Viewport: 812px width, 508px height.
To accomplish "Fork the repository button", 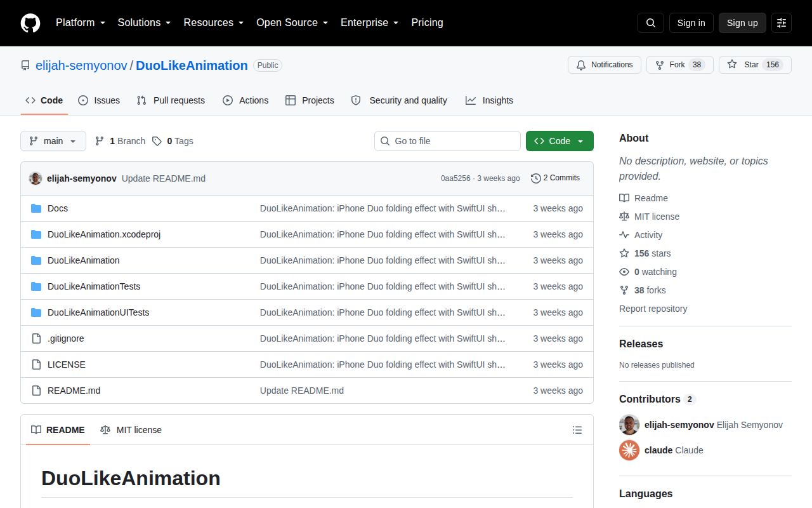I will point(680,65).
